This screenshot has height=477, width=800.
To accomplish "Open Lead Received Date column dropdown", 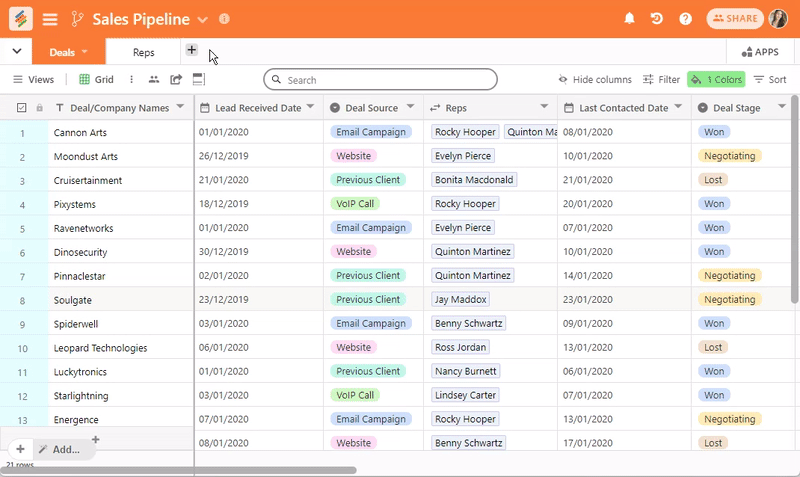I will coord(310,107).
